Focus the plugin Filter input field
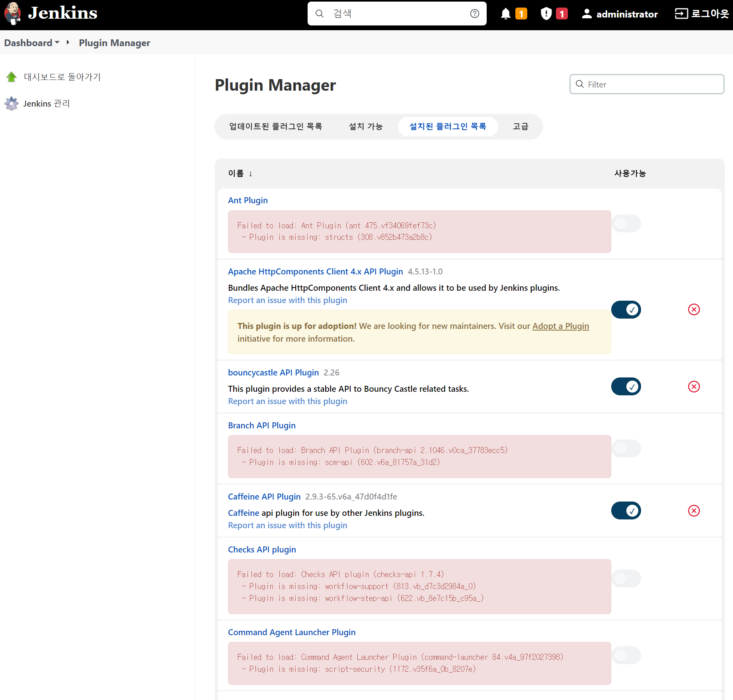The image size is (733, 700). (647, 84)
